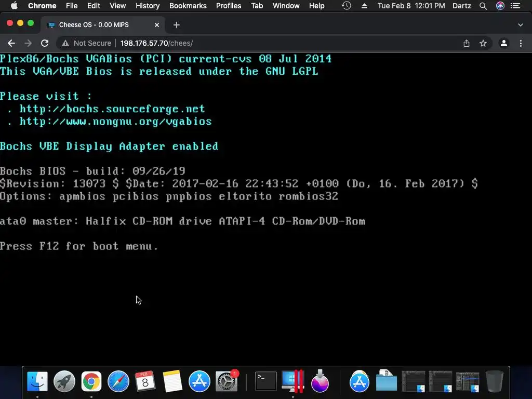Focus the address bar URL 198.176.57.70/chees/
532x399 pixels.
click(x=156, y=43)
